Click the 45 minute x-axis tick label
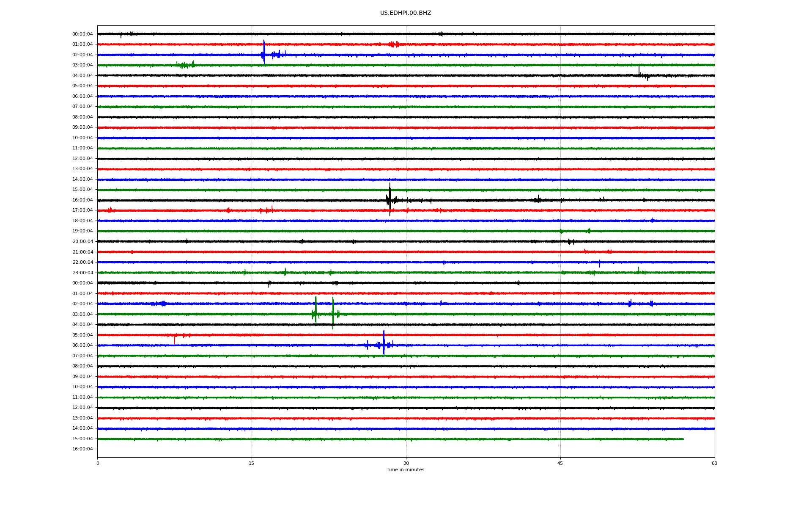812x508 pixels. [560, 463]
